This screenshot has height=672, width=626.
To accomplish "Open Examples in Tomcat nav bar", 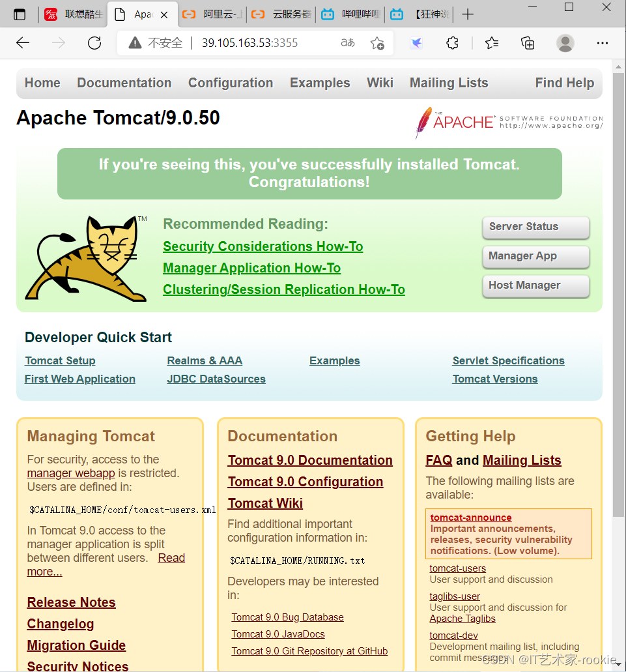I will tap(320, 83).
